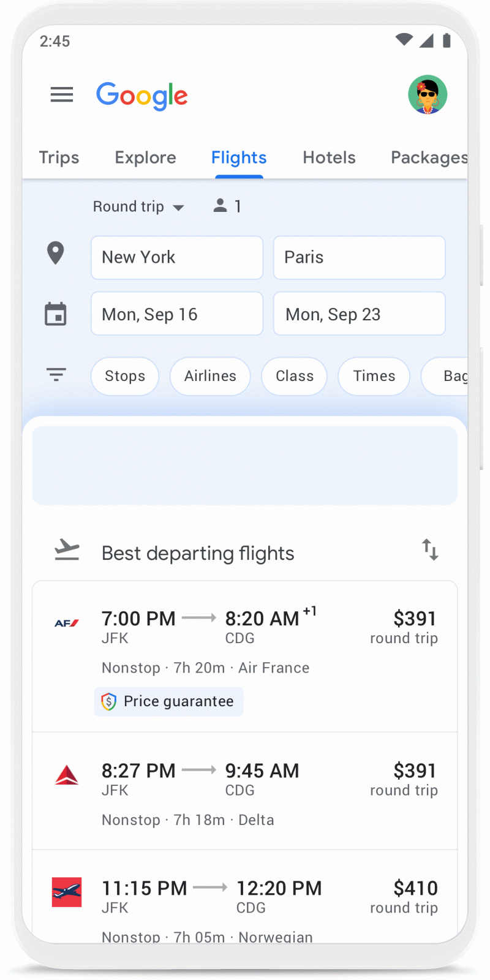Click the passenger count person icon
The image size is (490, 980).
pyautogui.click(x=220, y=206)
